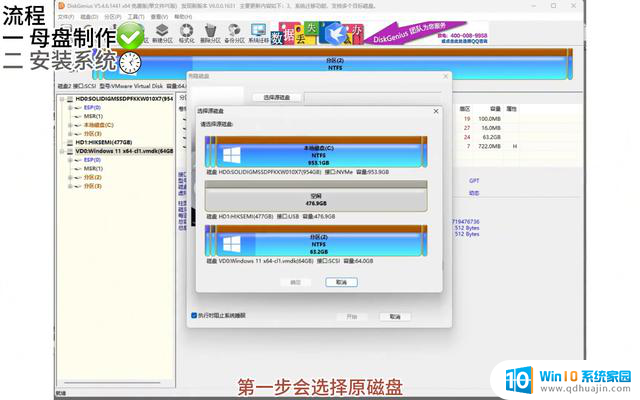Click 取消 in the select source disk dialog
The height and width of the screenshot is (400, 640).
[341, 282]
